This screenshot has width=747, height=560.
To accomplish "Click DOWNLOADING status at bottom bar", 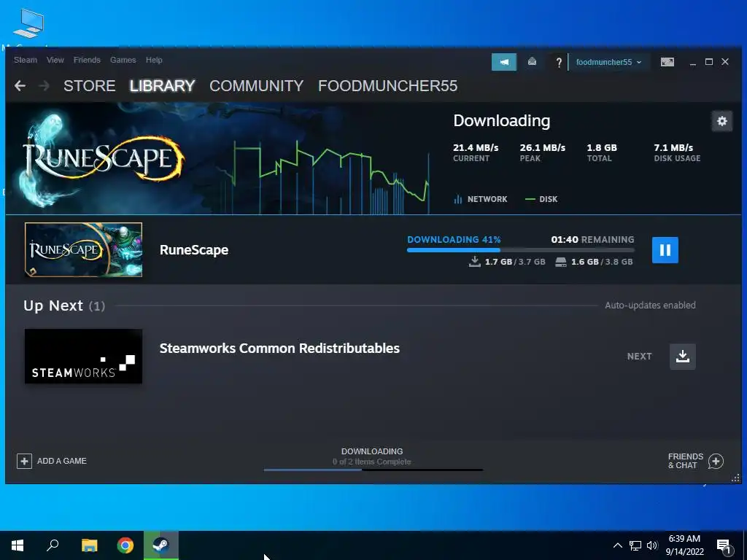I will (x=372, y=451).
